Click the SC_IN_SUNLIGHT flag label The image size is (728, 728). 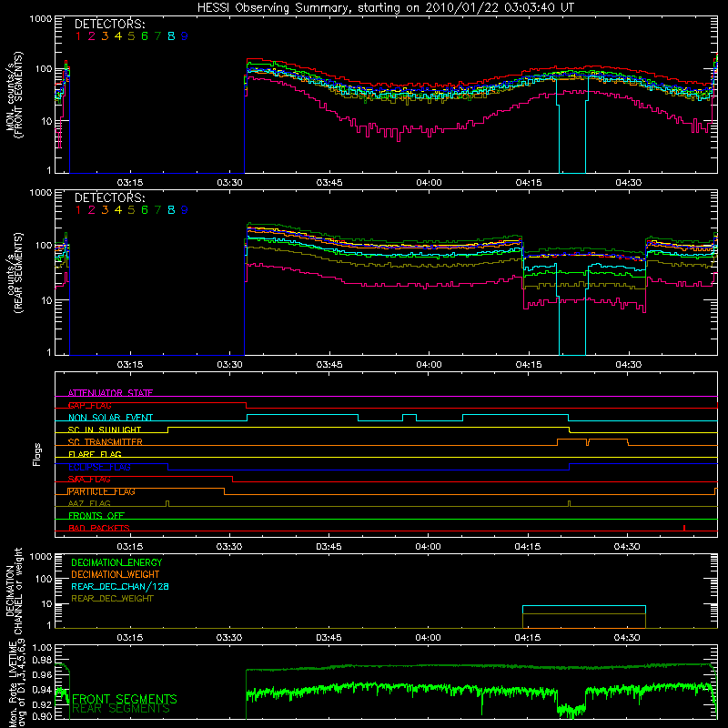pos(105,430)
